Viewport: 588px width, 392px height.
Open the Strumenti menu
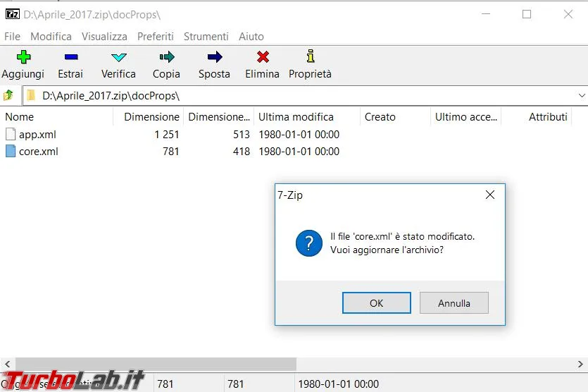[206, 37]
